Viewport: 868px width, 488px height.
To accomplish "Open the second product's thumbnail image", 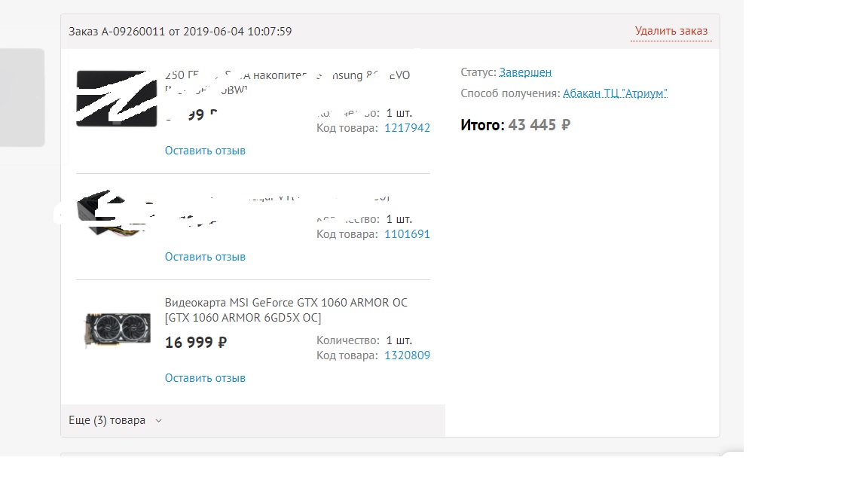I will point(115,213).
